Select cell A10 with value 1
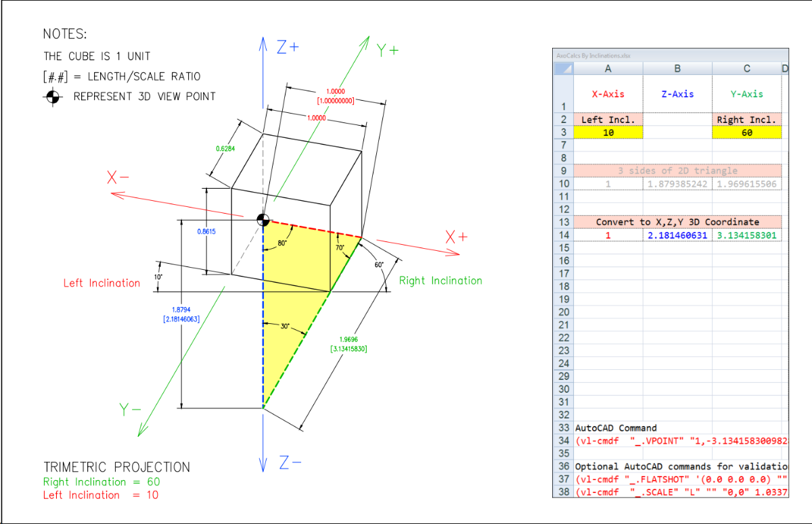The width and height of the screenshot is (812, 524). point(608,183)
